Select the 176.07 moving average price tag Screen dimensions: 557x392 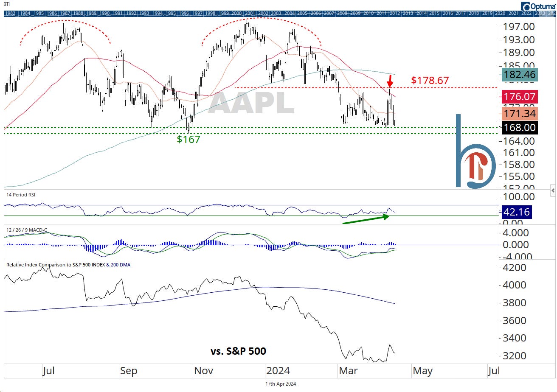[x=519, y=96]
